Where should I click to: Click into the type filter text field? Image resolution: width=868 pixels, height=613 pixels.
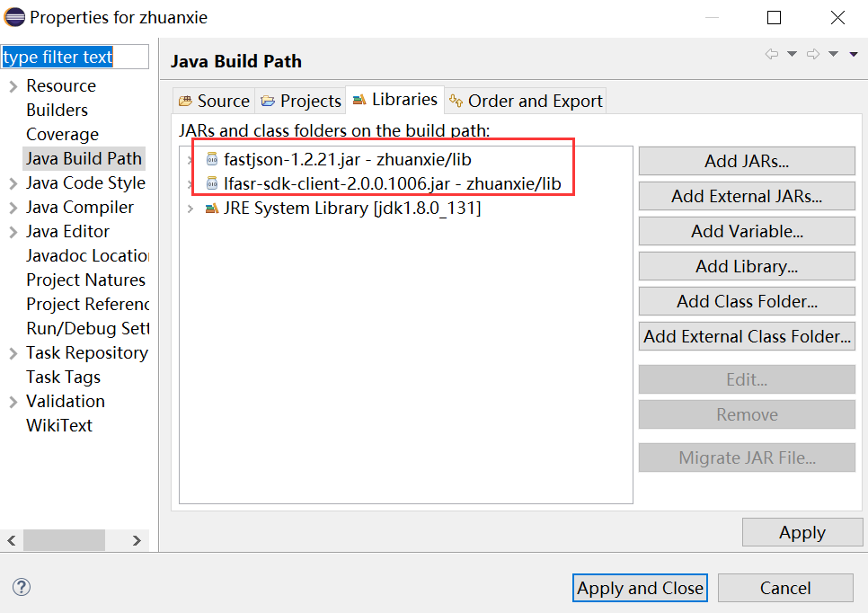click(x=74, y=58)
